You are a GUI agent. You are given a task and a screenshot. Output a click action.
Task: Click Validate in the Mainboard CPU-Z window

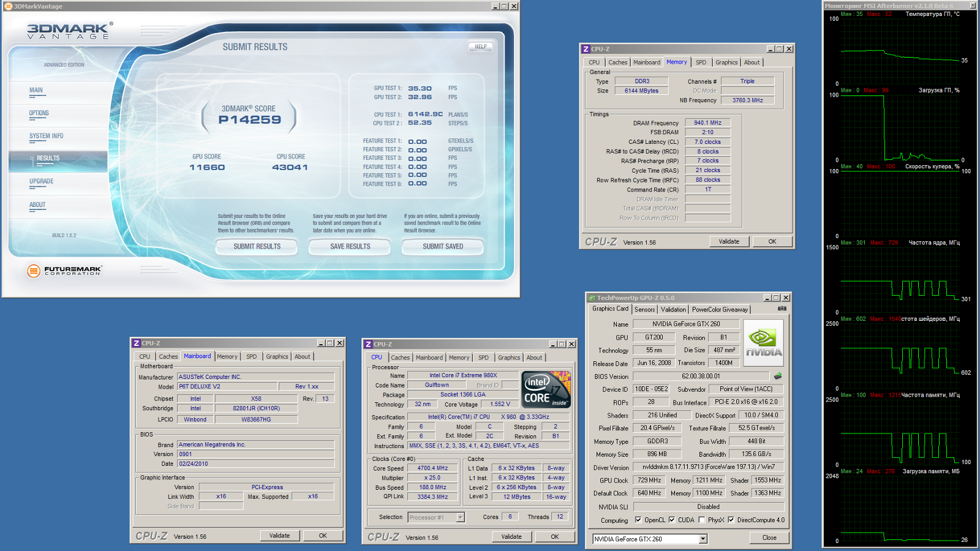(x=279, y=536)
